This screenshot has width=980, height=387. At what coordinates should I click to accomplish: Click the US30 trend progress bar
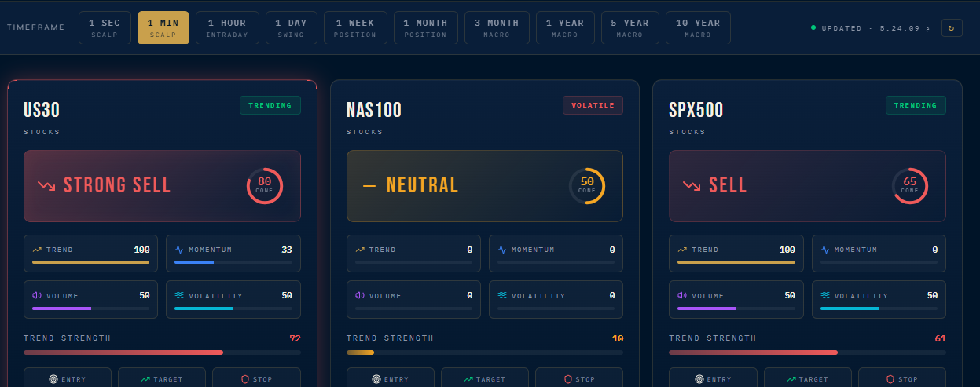90,262
